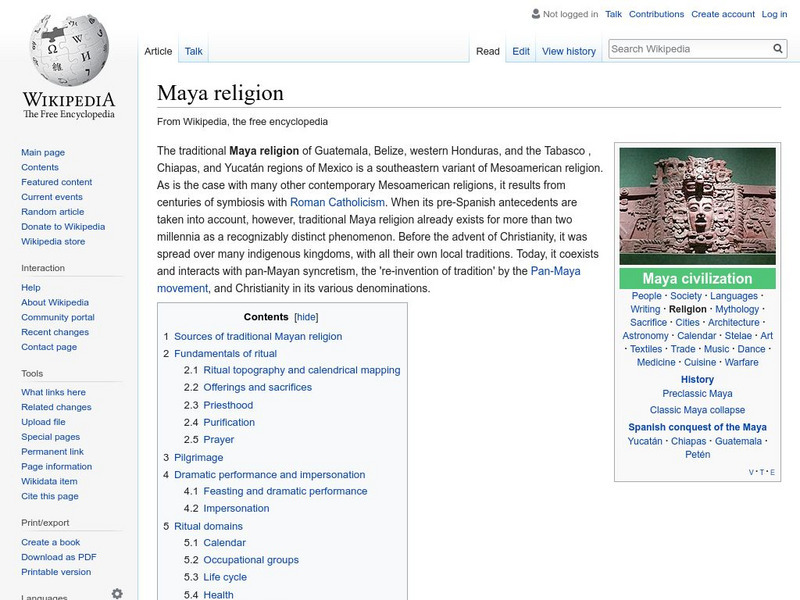800x600 pixels.
Task: Open About Wikipedia link
Action: [x=55, y=302]
